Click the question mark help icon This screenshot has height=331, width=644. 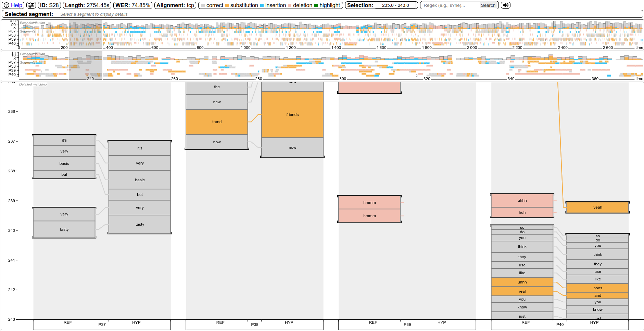tap(7, 5)
